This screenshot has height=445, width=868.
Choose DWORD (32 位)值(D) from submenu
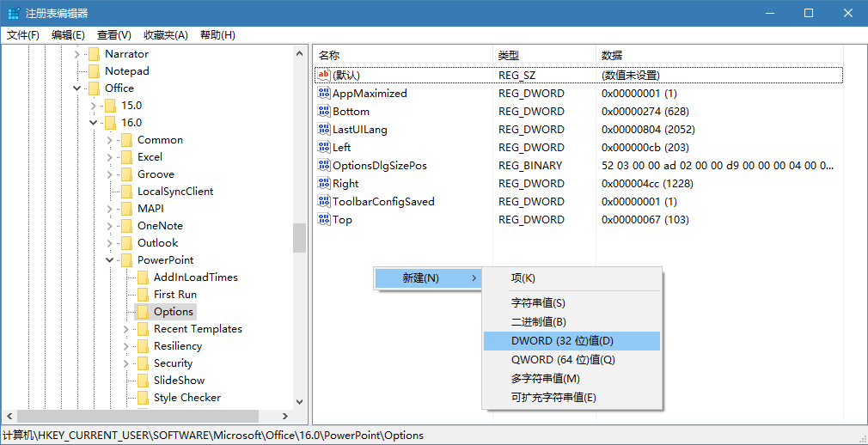(572, 341)
